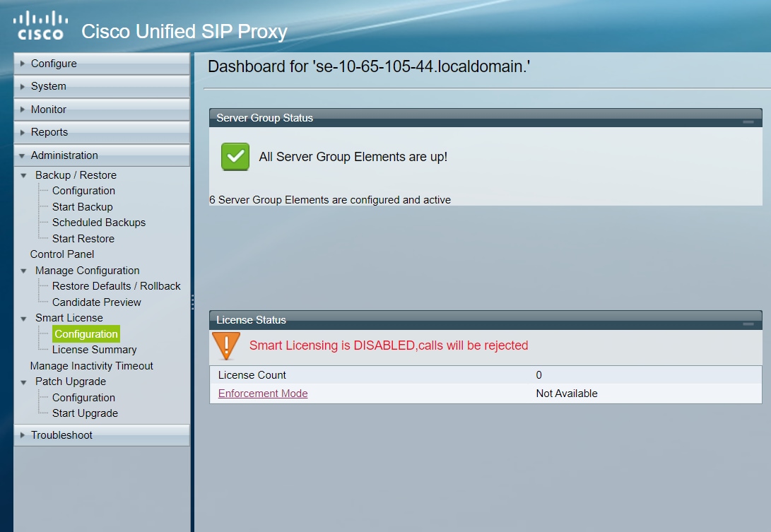This screenshot has width=771, height=532.
Task: Click the Manage Configuration tree label
Action: click(x=88, y=271)
